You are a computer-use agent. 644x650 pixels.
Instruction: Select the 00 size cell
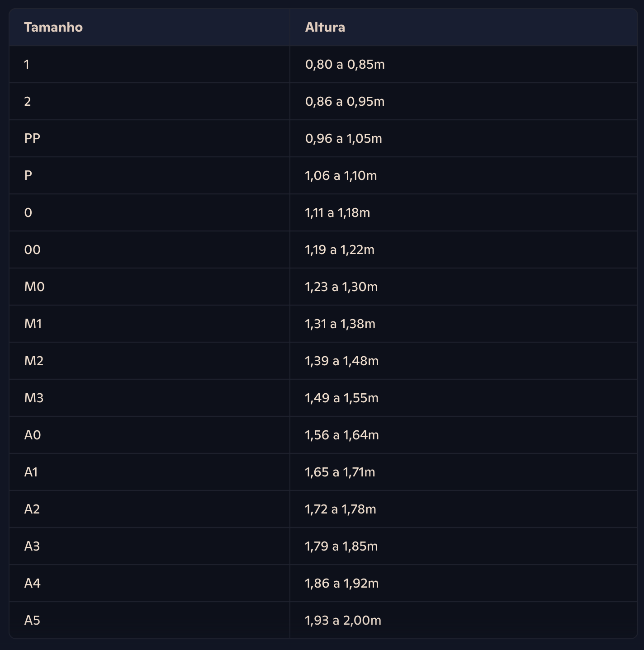coord(149,250)
